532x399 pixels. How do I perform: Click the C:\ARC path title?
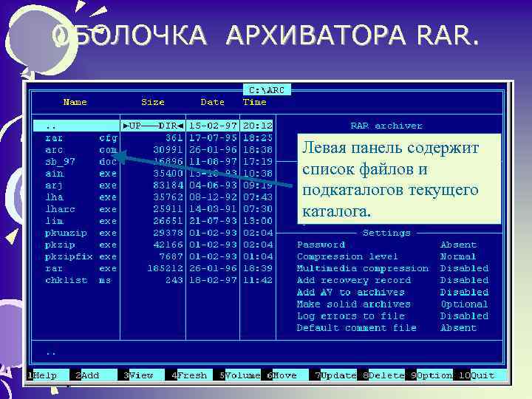click(x=267, y=90)
